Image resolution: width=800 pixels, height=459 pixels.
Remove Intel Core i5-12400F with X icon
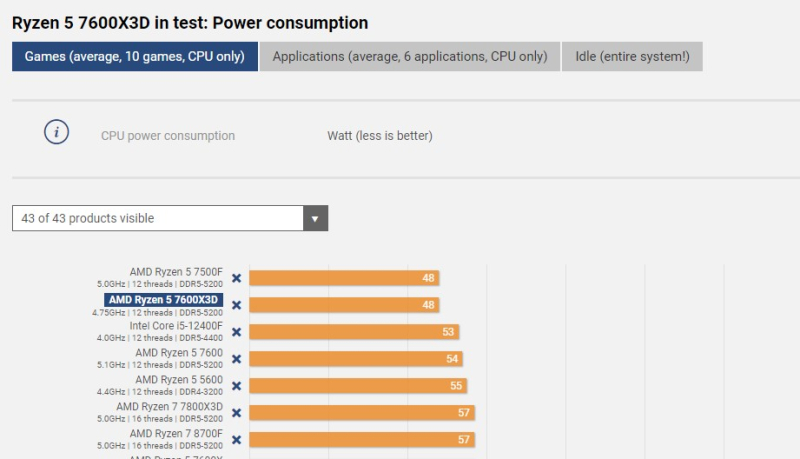coord(236,332)
